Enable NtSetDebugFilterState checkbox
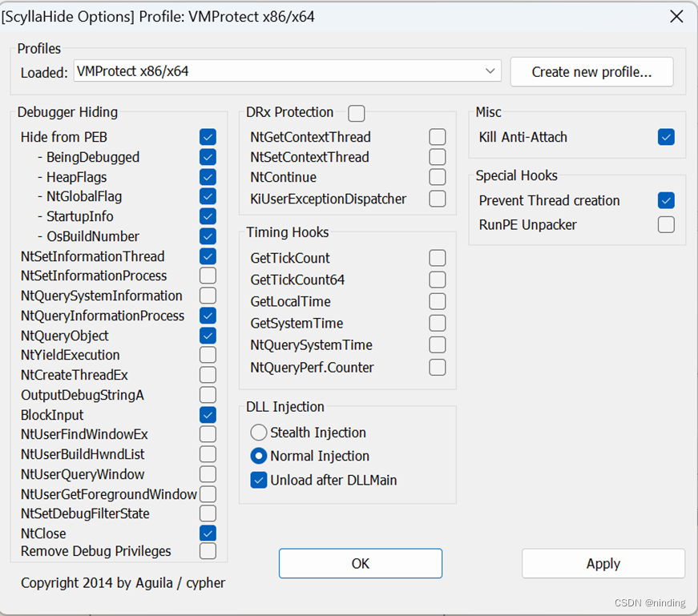Image resolution: width=698 pixels, height=616 pixels. [x=208, y=513]
